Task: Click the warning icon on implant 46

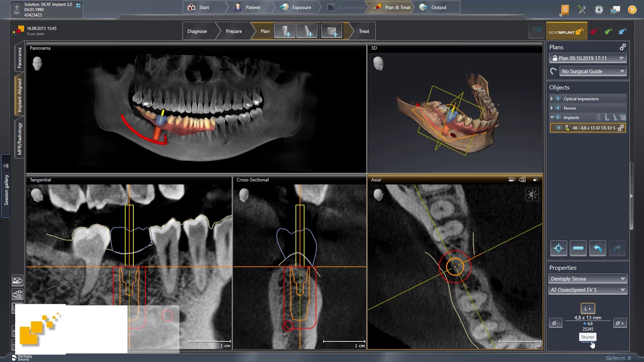Action: click(568, 128)
